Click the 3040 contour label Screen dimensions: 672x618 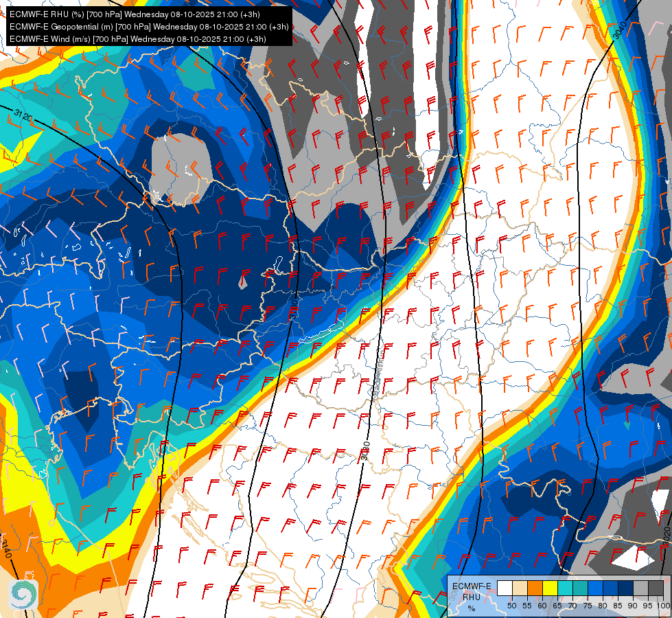click(x=620, y=30)
